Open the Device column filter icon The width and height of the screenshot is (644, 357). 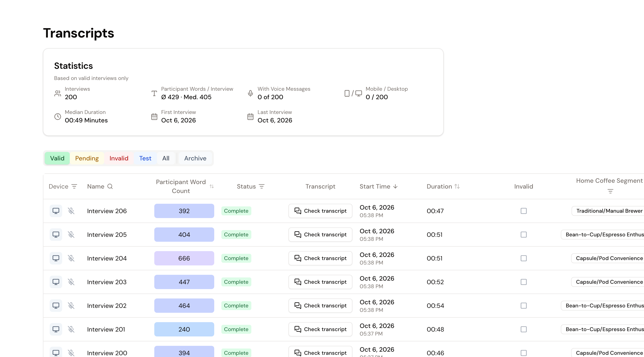(74, 186)
